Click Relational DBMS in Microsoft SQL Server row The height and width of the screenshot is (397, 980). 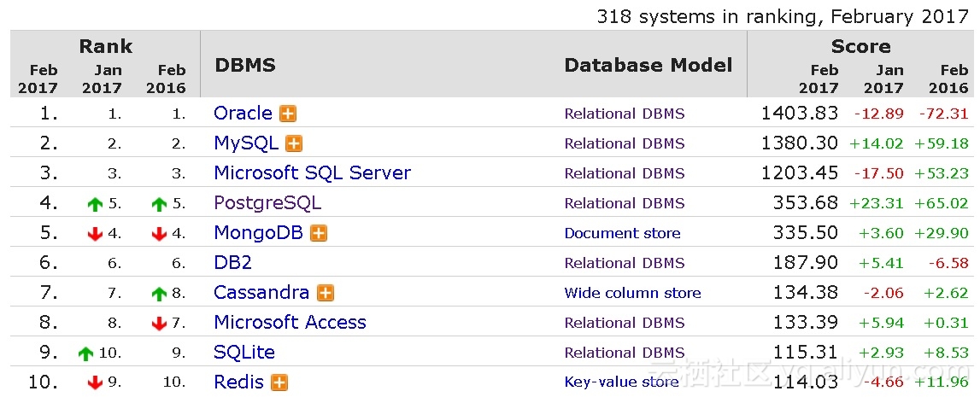pos(625,173)
